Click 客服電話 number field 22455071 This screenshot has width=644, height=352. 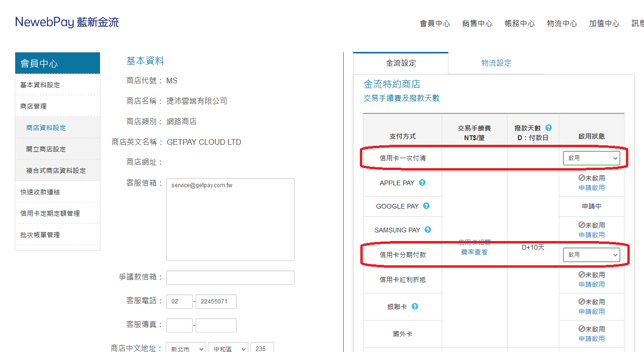(x=216, y=302)
